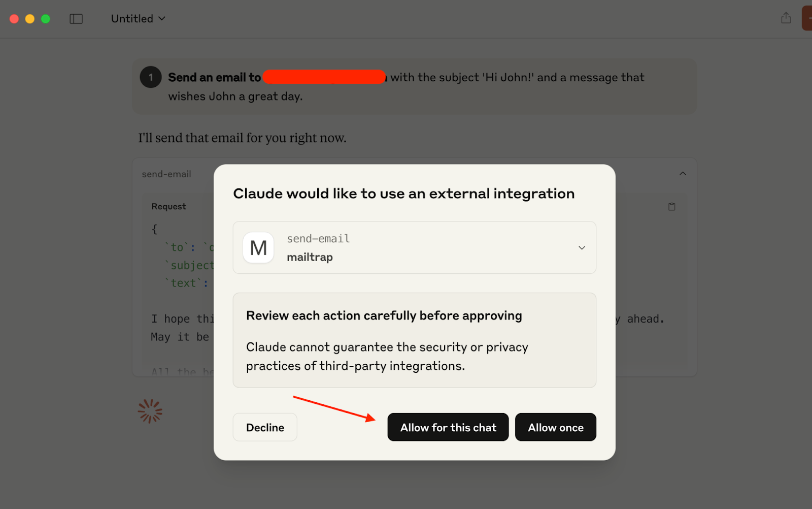Viewport: 812px width, 509px height.
Task: Toggle the sidebar panel icon
Action: tap(76, 19)
